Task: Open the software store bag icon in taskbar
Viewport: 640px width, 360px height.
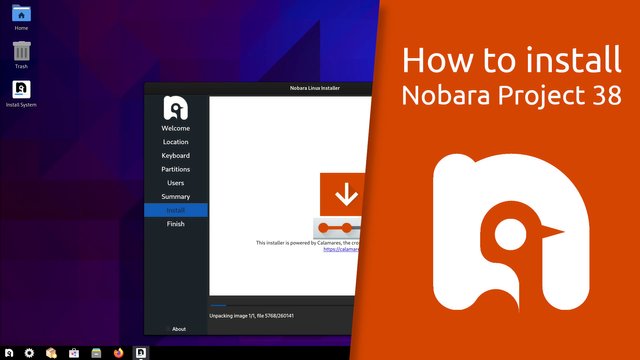Action: click(74, 353)
